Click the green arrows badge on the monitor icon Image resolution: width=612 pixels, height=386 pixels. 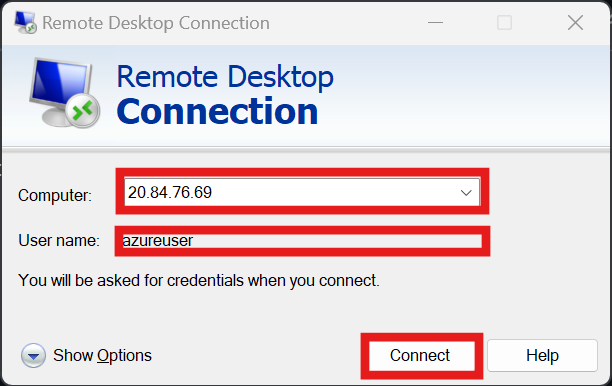(83, 111)
